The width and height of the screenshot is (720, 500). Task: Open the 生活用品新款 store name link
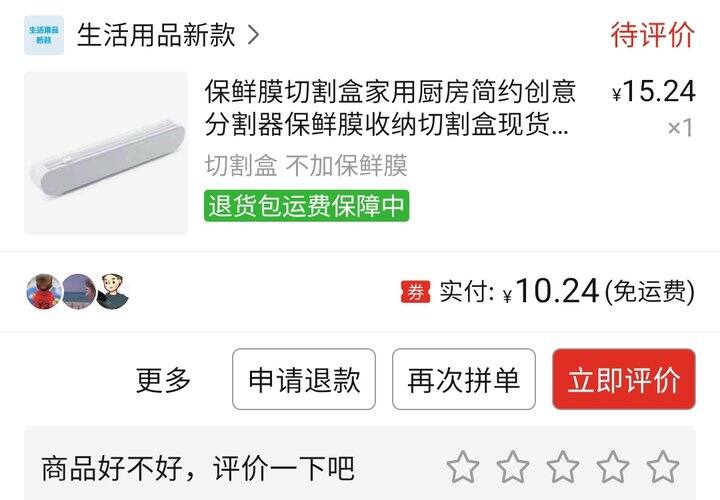click(x=156, y=35)
